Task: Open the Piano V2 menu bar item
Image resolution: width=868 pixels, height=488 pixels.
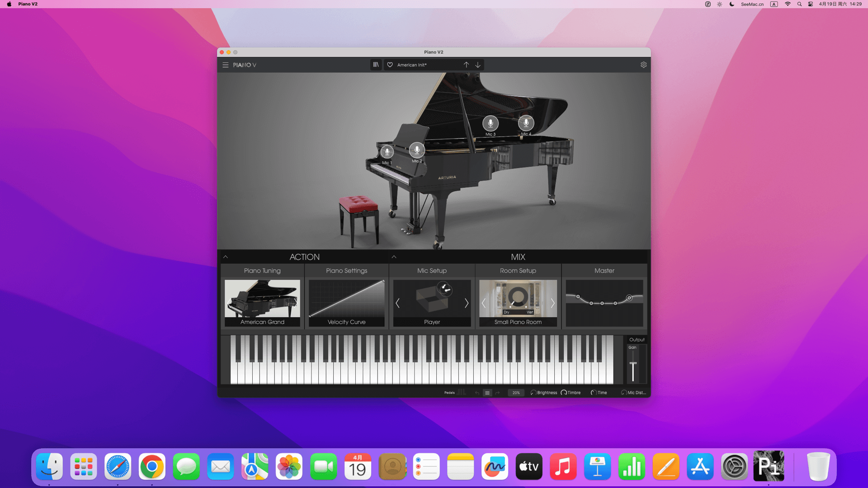Action: (28, 4)
